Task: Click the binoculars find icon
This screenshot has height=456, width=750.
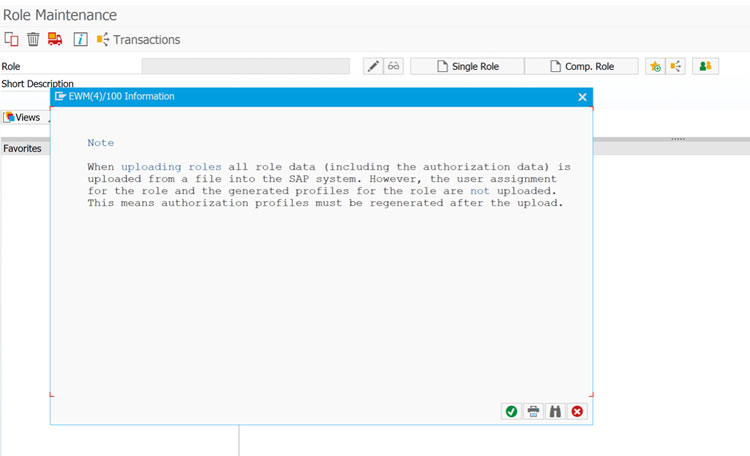Action: [555, 411]
